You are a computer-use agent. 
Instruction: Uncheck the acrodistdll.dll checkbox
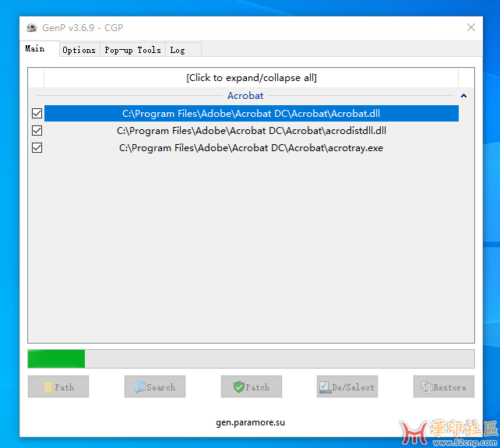click(x=37, y=131)
